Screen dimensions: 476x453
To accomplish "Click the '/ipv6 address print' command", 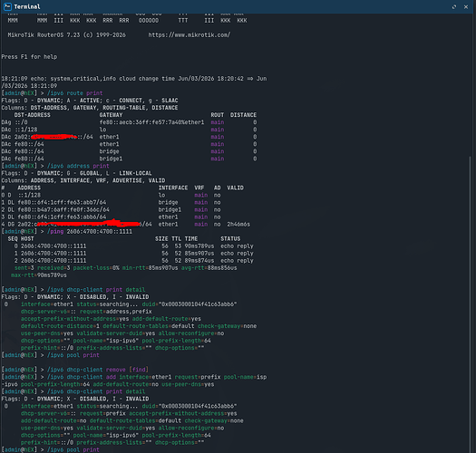I will pyautogui.click(x=78, y=166).
